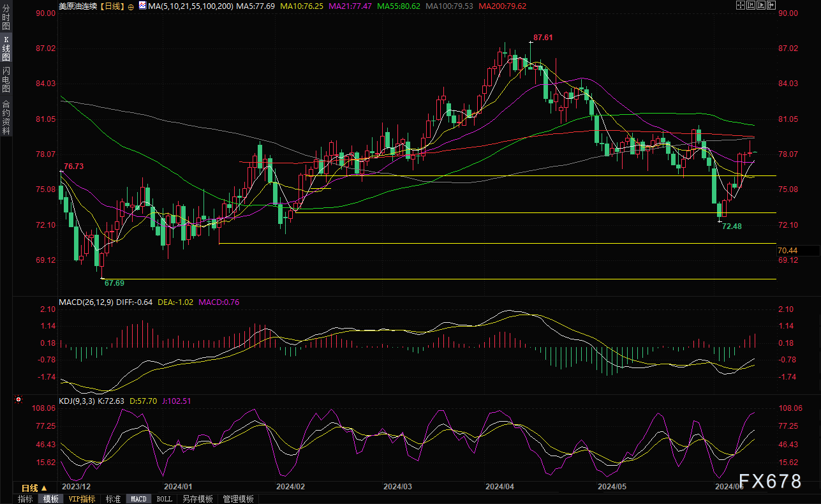The image size is (821, 504).
Task: Click the KDJ(9,3,3) indicator label
Action: (77, 401)
